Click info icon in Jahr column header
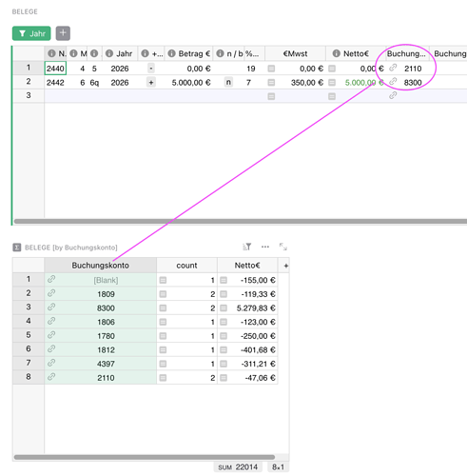This screenshot has width=467, height=476. pos(109,53)
